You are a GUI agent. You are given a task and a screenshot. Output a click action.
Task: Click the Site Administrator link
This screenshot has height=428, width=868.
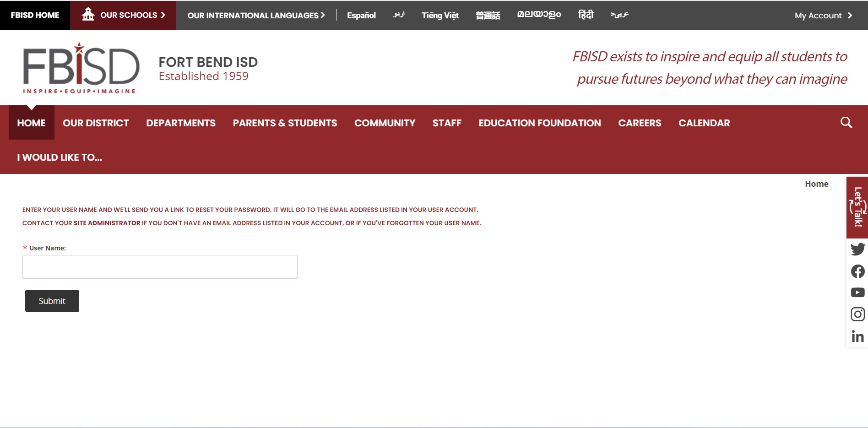click(x=107, y=223)
